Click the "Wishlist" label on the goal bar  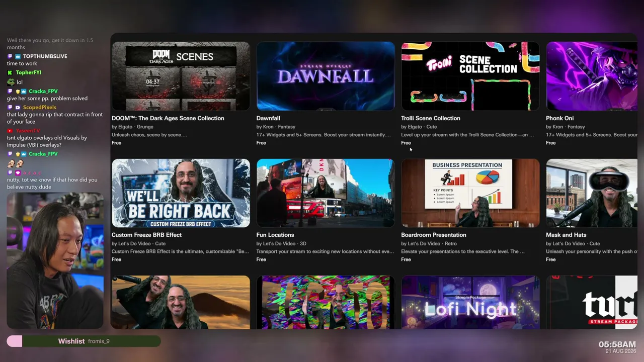tap(71, 341)
